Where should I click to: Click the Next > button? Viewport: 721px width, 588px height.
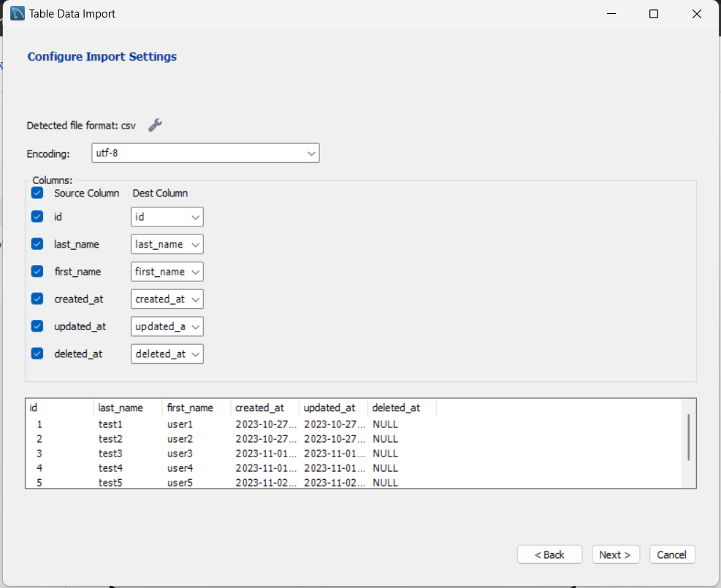[x=615, y=554]
